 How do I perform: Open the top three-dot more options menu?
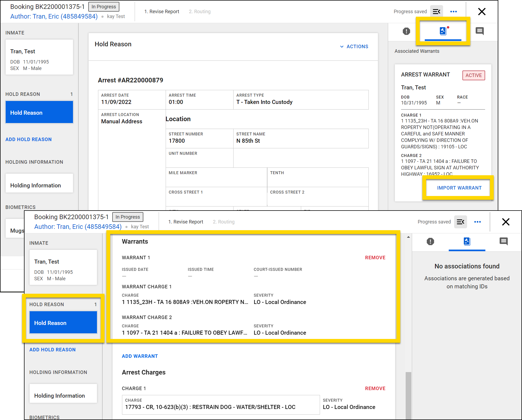454,12
